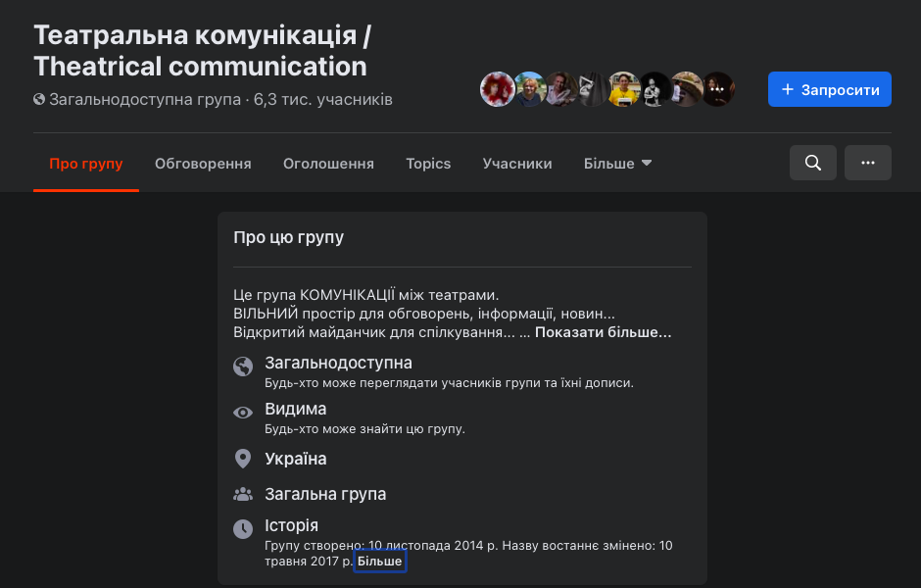Open first member avatar with red flowers
Viewport: 921px width, 588px height.
pyautogui.click(x=497, y=89)
